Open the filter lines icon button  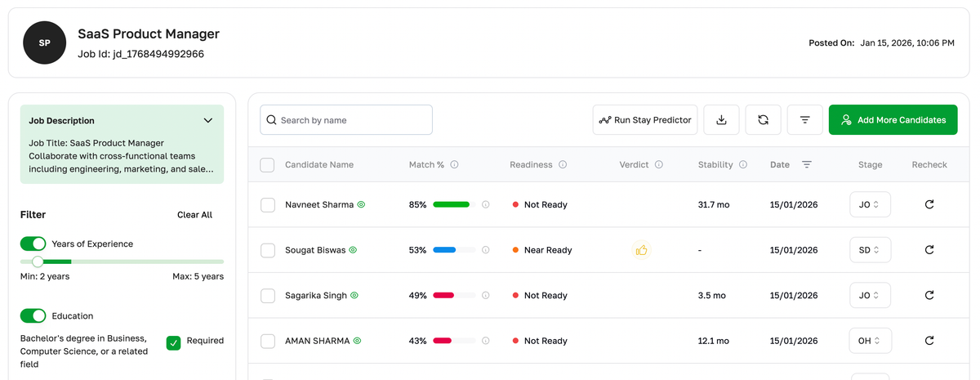(x=804, y=120)
